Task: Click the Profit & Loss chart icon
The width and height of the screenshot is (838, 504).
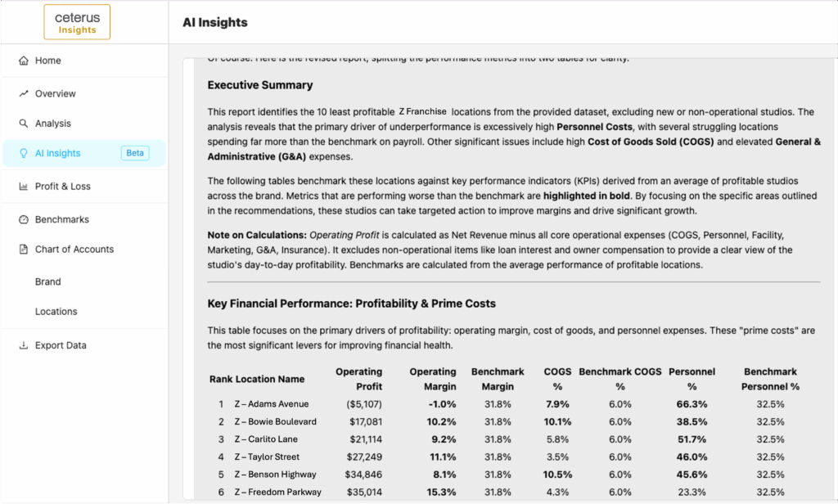Action: pyautogui.click(x=24, y=187)
